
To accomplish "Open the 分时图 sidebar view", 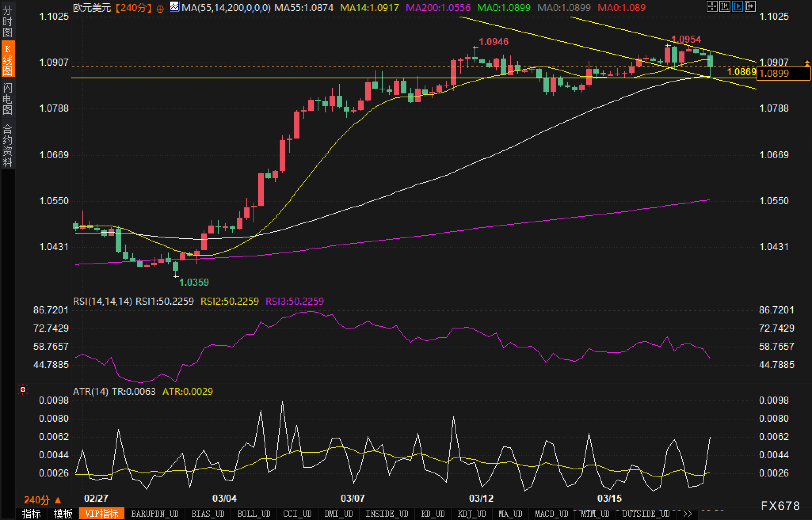I will (x=7, y=21).
